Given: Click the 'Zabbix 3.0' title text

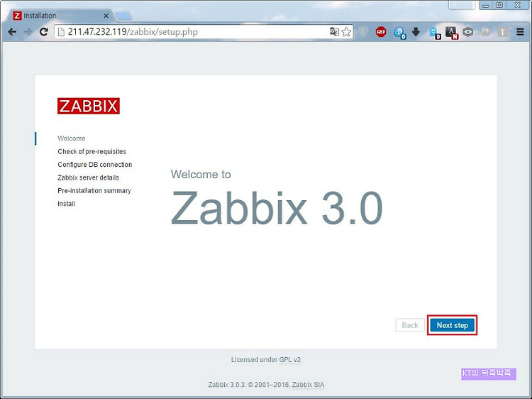Looking at the screenshot, I should pos(277,207).
